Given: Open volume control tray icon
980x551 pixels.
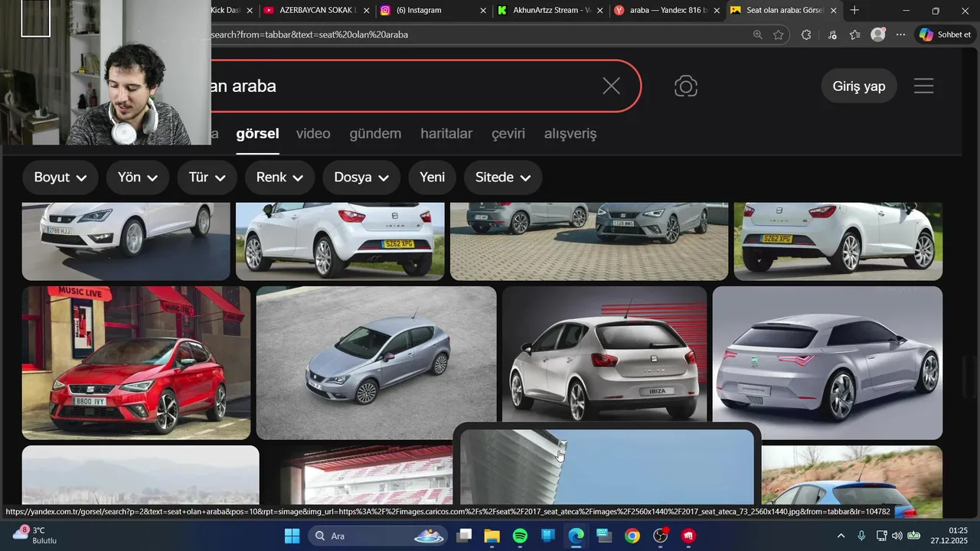Looking at the screenshot, I should click(897, 536).
